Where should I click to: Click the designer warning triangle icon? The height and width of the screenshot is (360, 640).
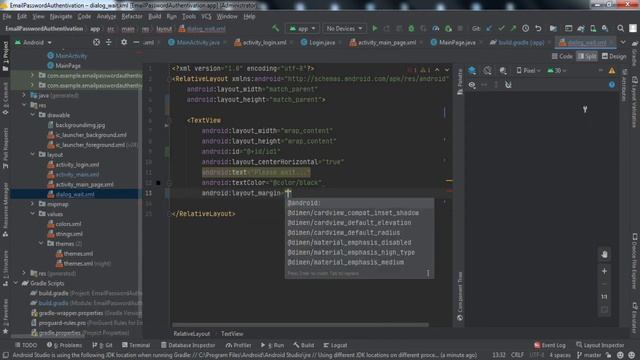[x=612, y=71]
